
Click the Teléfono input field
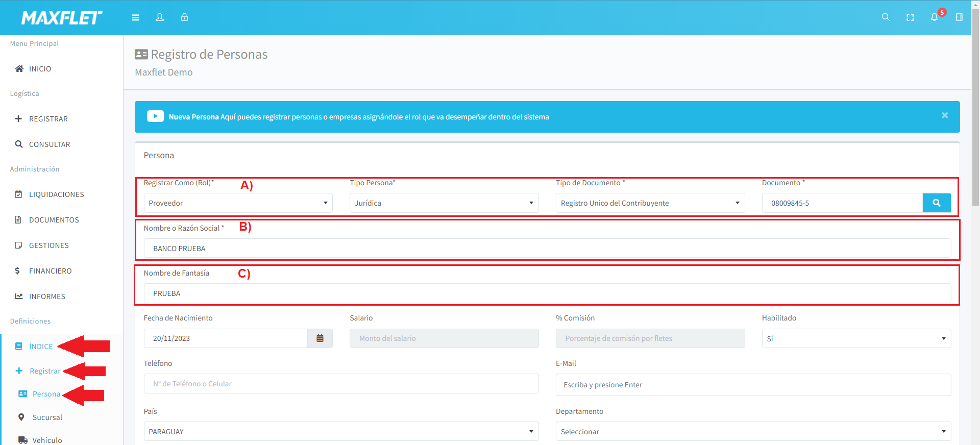341,384
